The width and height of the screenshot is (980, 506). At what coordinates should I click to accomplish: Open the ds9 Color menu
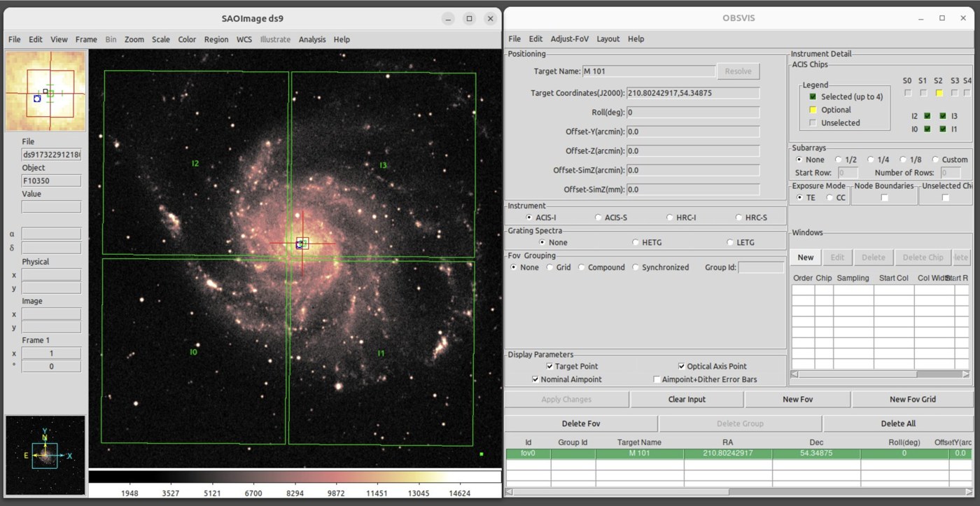187,39
